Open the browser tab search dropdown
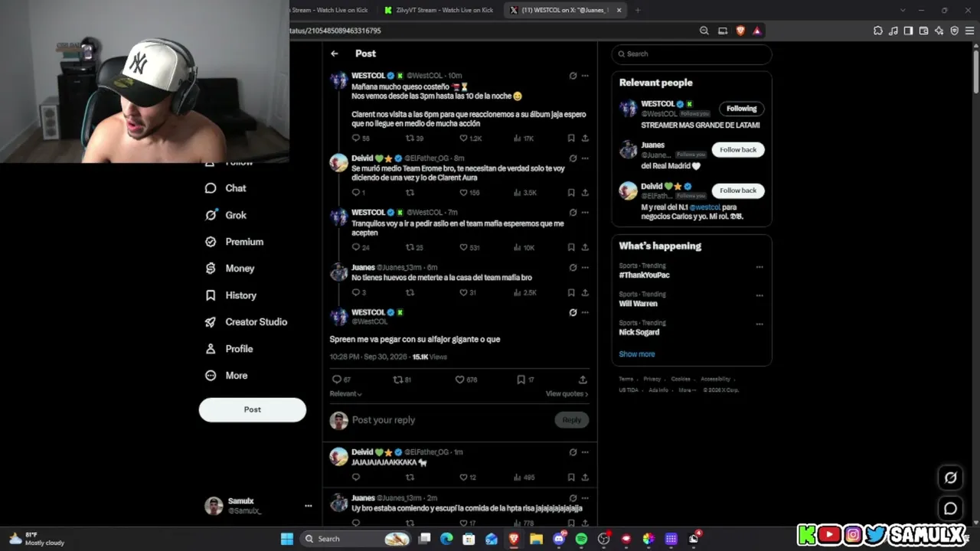The image size is (980, 551). point(903,10)
